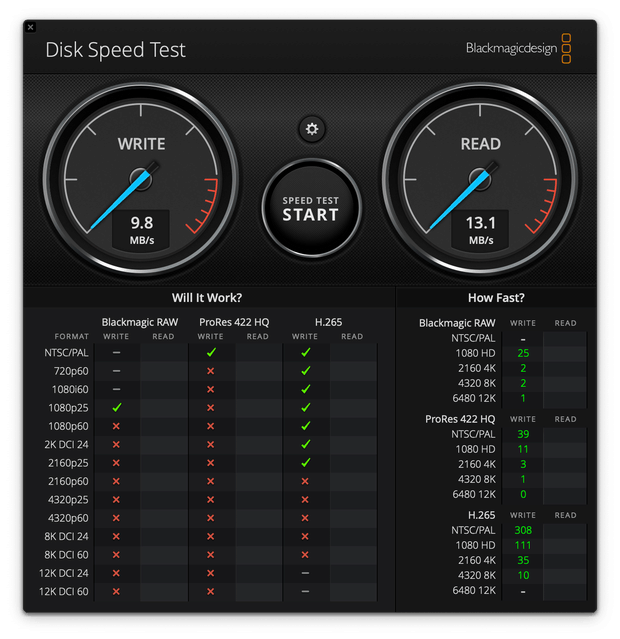Click the ProRes 12K DCI 60 red cross
The image size is (620, 639).
[x=210, y=591]
